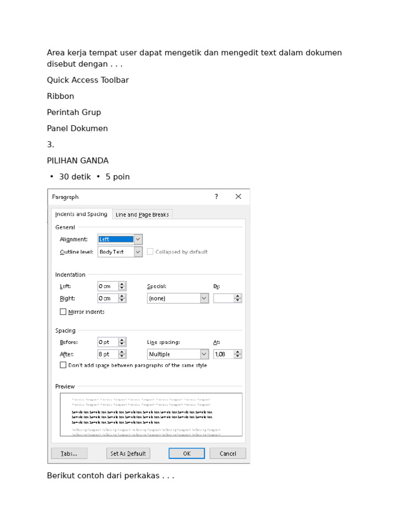This screenshot has width=399, height=532.
Task: Adjust the At line spacing spinner
Action: pyautogui.click(x=238, y=354)
